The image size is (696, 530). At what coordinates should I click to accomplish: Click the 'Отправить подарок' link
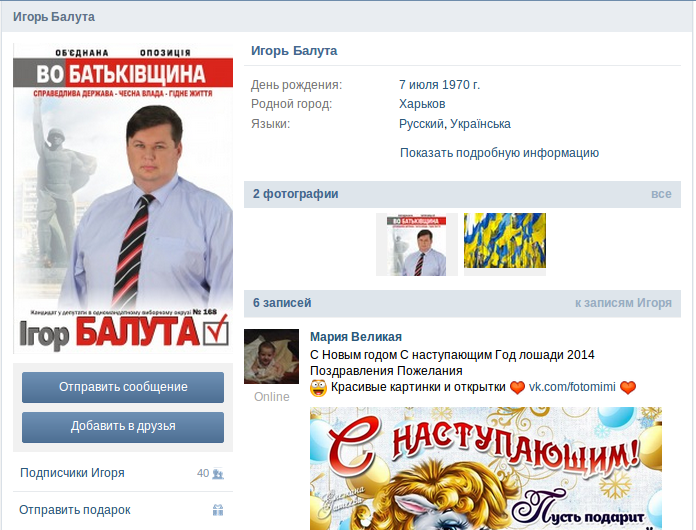coord(75,510)
